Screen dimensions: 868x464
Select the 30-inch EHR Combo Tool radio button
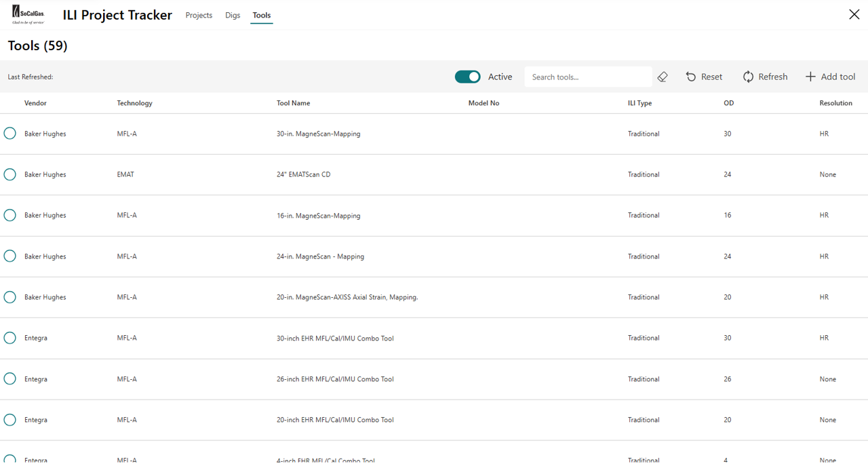(x=9, y=338)
